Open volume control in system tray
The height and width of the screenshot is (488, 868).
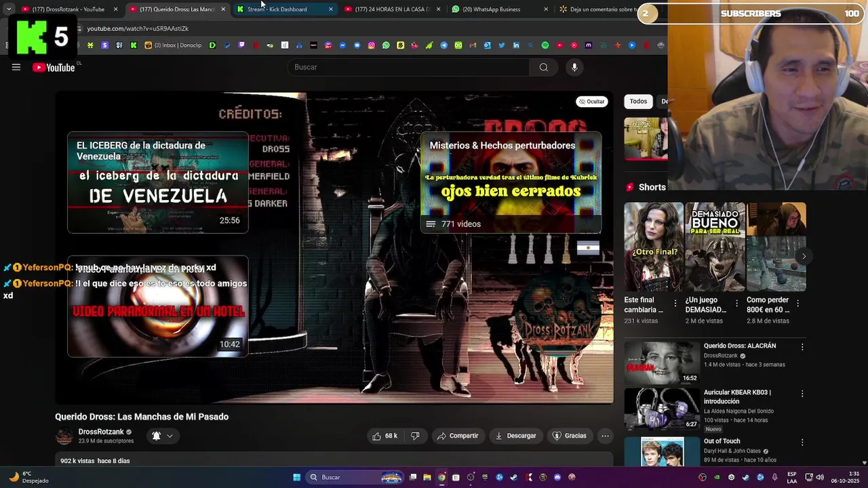coord(820,477)
